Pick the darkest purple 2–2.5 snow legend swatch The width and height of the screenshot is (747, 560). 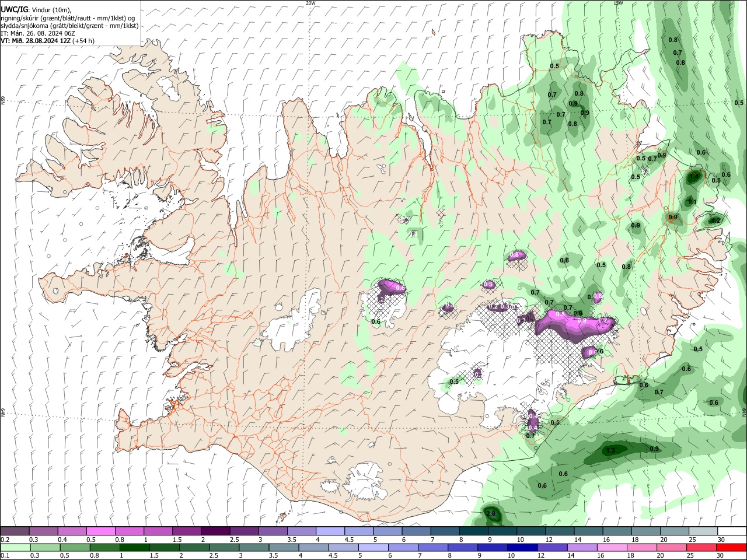(x=215, y=531)
